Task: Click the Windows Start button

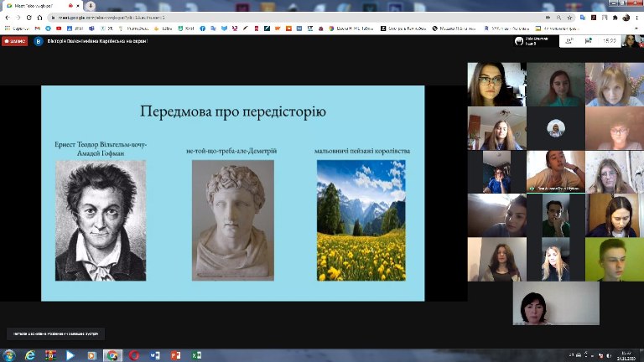Action: pyautogui.click(x=9, y=355)
